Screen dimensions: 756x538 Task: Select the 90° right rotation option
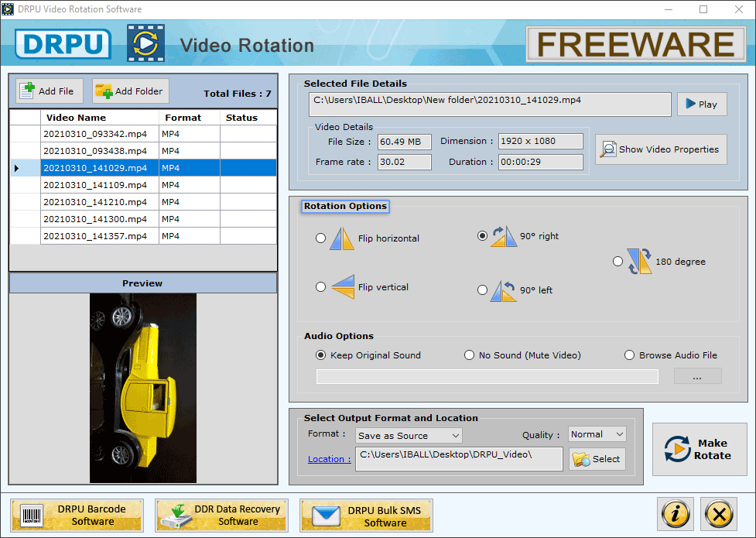482,236
